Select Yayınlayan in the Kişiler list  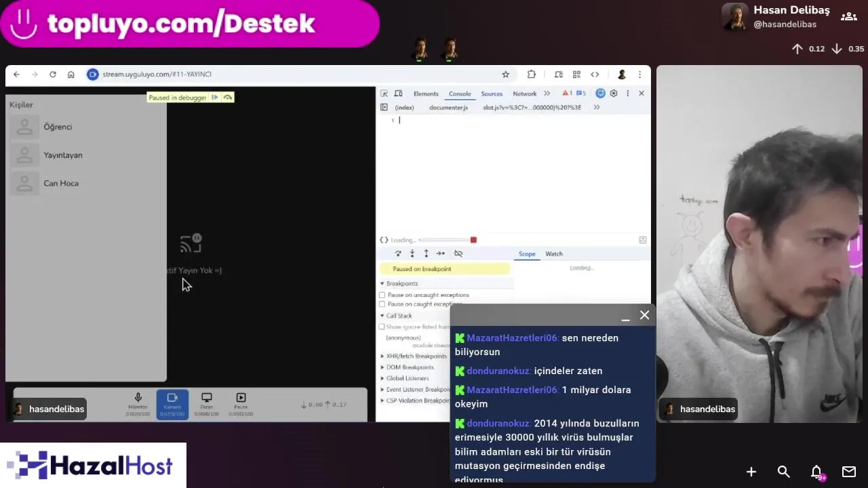coord(87,155)
